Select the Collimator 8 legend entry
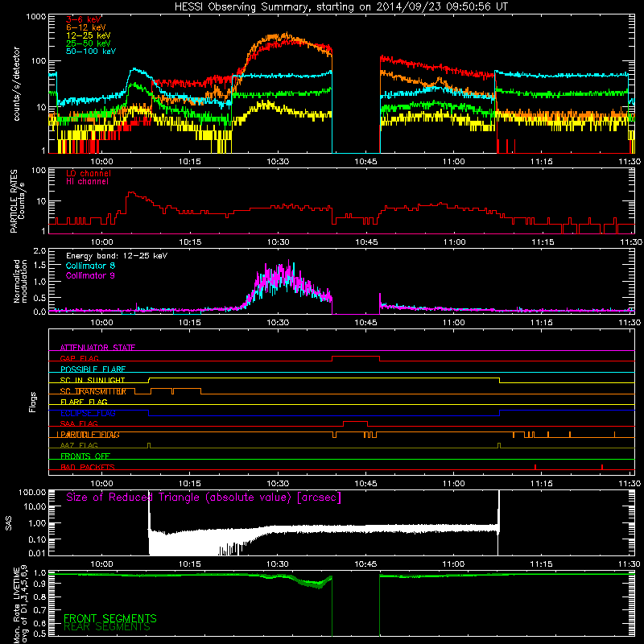Screen dimensions: 644x644 (90, 266)
